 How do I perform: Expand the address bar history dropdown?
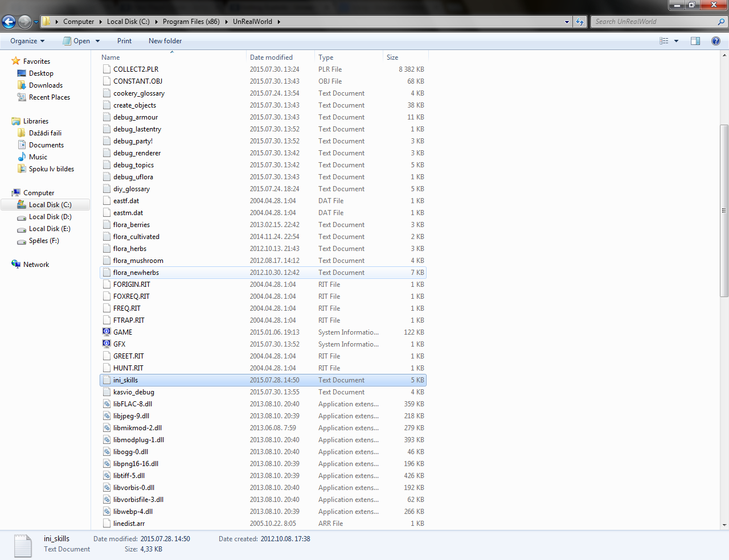(x=567, y=22)
